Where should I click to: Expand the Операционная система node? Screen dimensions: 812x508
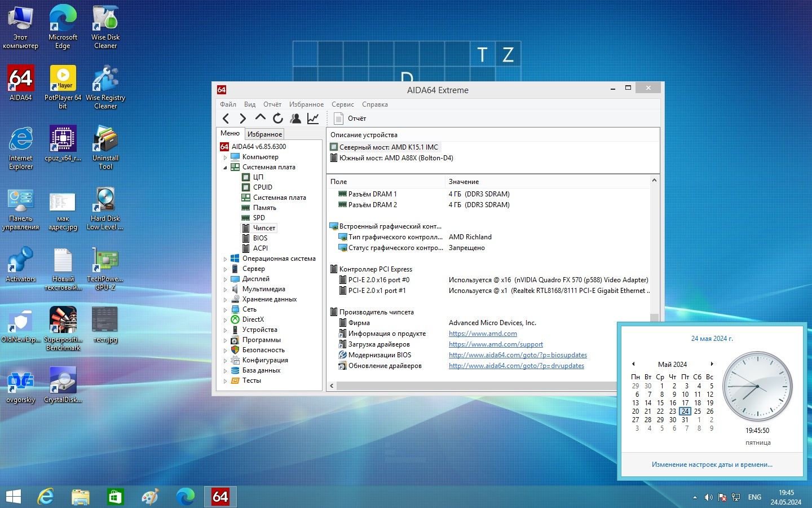pyautogui.click(x=225, y=259)
